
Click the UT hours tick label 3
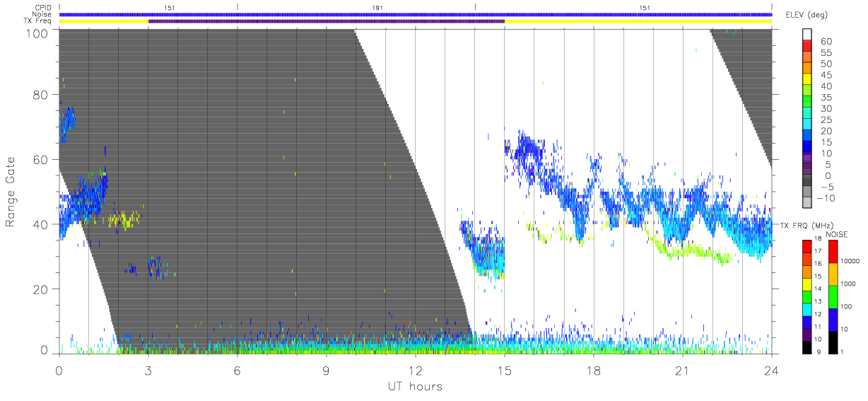point(148,370)
